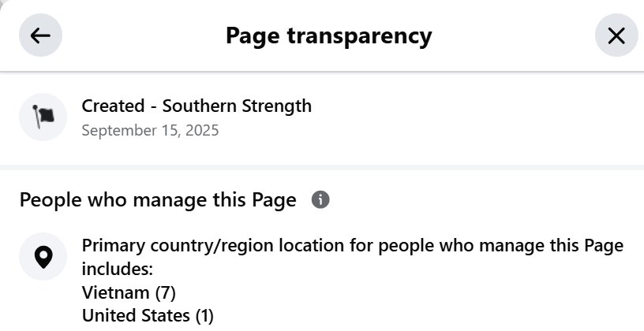The height and width of the screenshot is (331, 644).
Task: Click the word 'Created' in the first row
Action: (x=113, y=106)
